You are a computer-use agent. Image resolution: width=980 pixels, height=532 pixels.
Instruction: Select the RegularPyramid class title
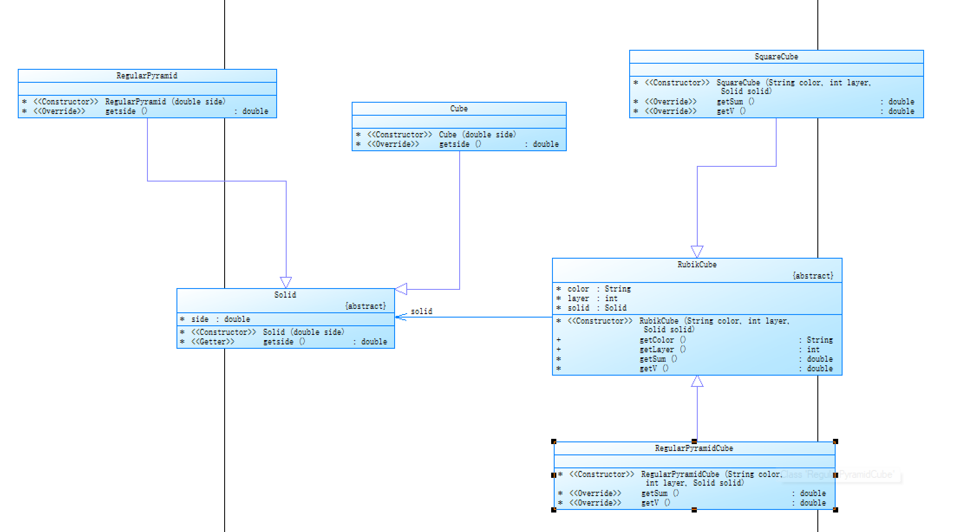point(147,76)
